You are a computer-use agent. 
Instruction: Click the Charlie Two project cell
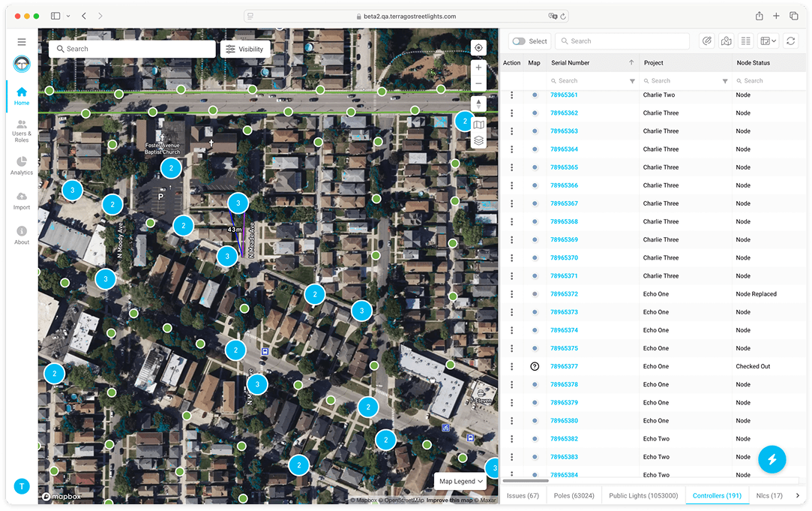(659, 95)
